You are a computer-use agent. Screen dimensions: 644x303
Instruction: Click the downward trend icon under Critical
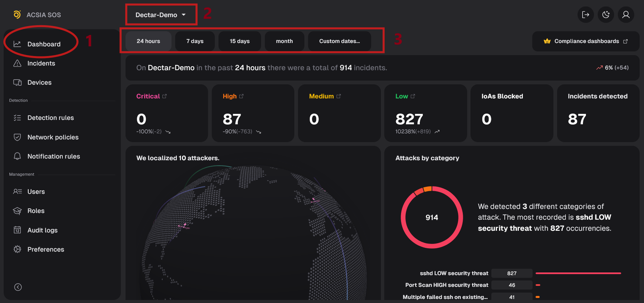(168, 132)
